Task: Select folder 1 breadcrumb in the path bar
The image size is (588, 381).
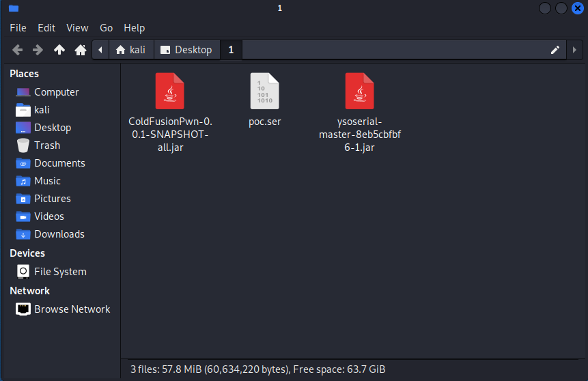Action: tap(231, 50)
